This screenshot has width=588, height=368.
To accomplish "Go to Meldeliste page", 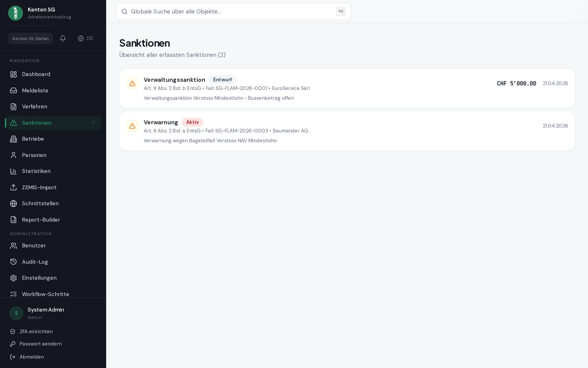I will (53, 90).
